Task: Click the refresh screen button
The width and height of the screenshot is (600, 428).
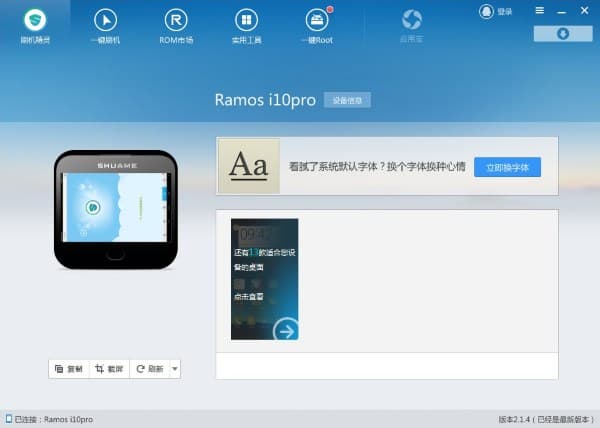Action: (x=150, y=369)
